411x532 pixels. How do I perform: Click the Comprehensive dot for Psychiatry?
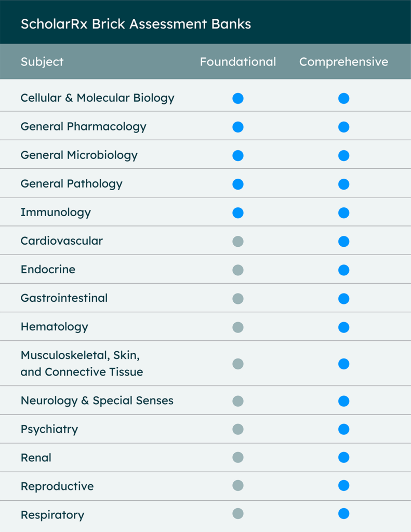pyautogui.click(x=344, y=429)
